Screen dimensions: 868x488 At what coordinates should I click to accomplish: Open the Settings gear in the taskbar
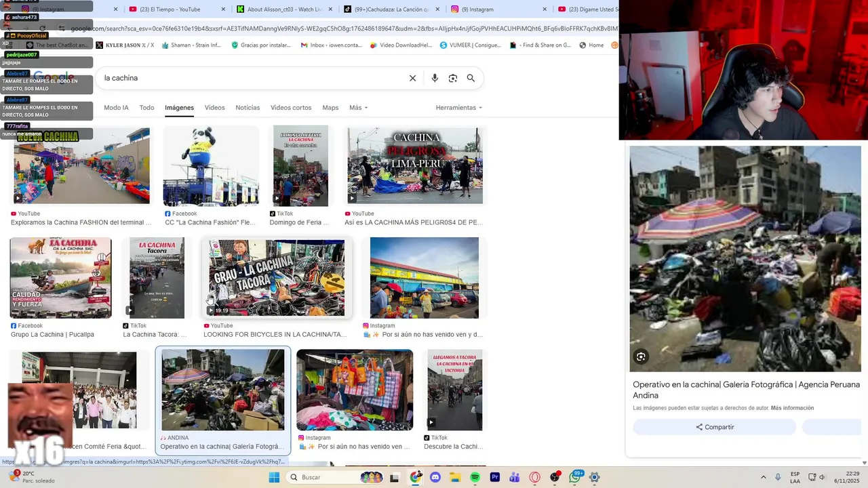pyautogui.click(x=595, y=477)
